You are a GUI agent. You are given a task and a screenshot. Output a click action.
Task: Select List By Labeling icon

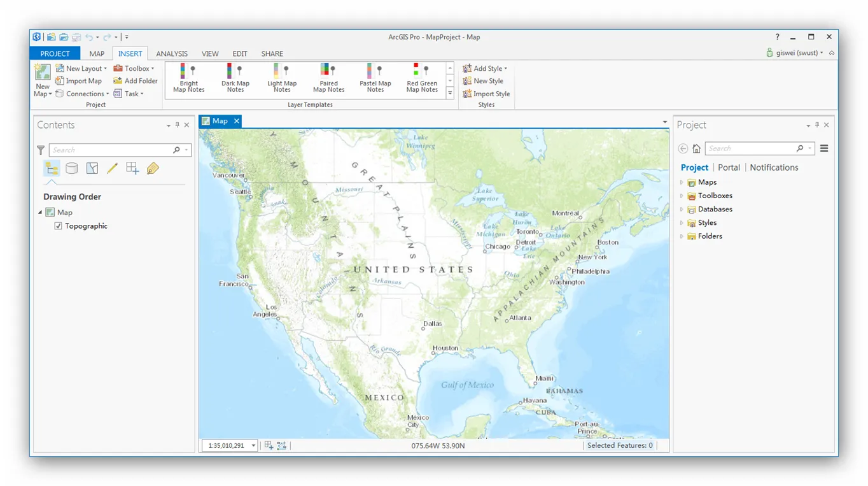(x=153, y=168)
